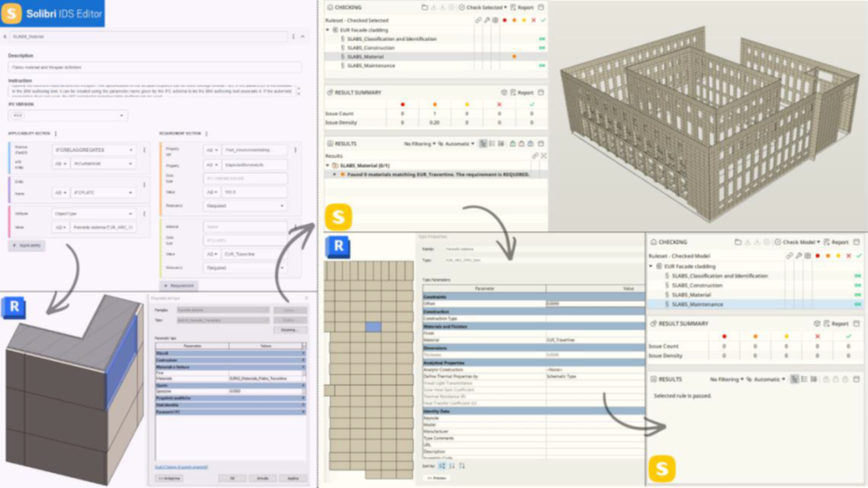
Task: Select SLABS_Material in Checked Model ruleset
Action: (692, 295)
